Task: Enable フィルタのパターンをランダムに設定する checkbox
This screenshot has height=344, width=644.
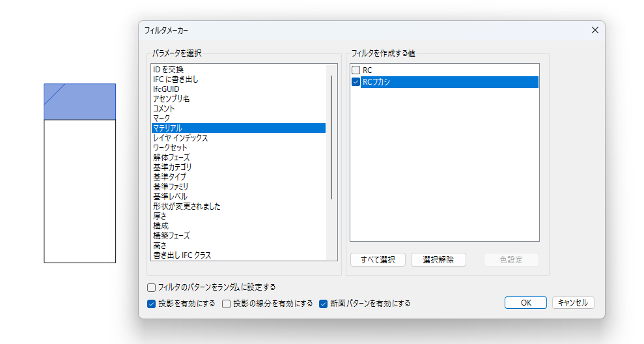Action: (x=152, y=287)
